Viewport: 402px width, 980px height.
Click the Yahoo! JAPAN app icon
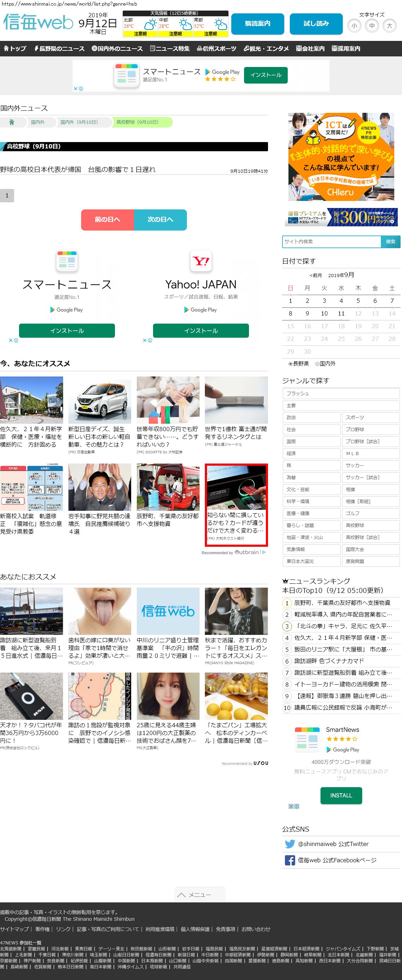point(201,261)
